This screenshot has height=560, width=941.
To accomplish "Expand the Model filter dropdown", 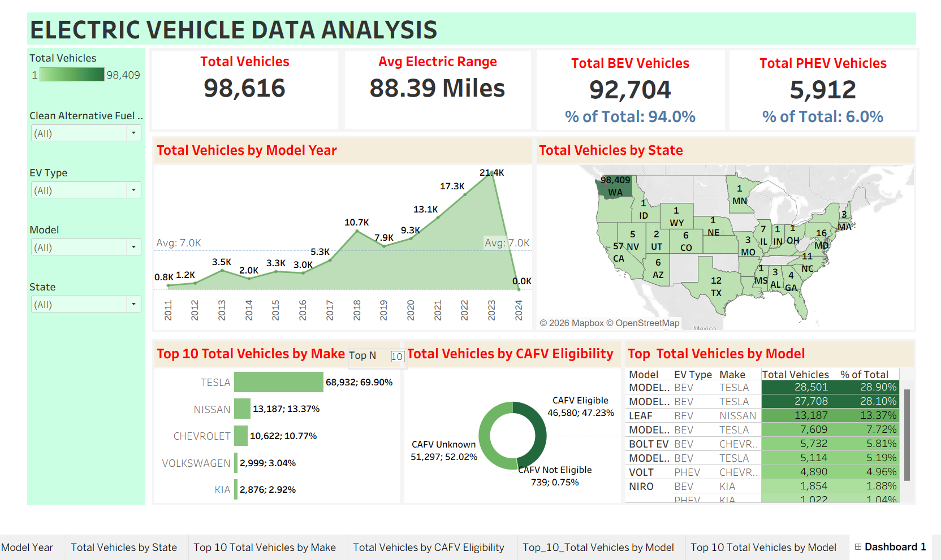I will click(133, 248).
